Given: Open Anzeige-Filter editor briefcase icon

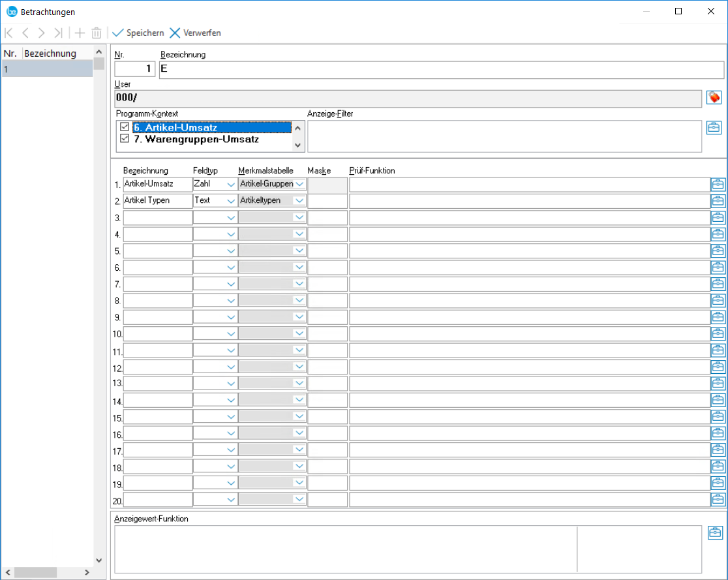Looking at the screenshot, I should [x=714, y=127].
